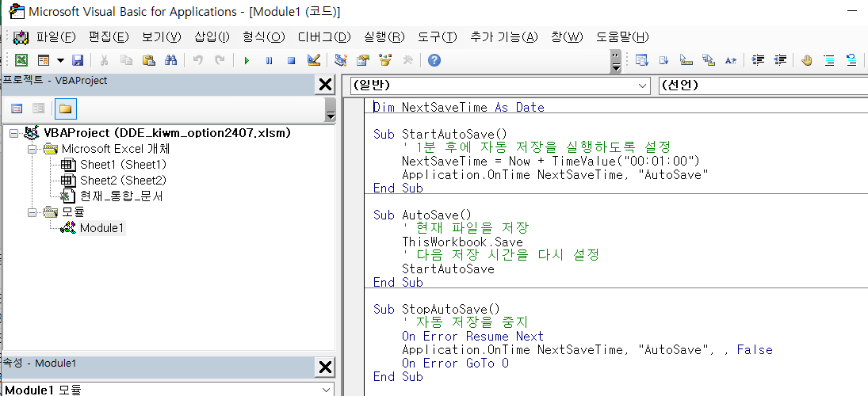This screenshot has width=868, height=396.
Task: Click the Undo arrow icon
Action: [x=197, y=60]
